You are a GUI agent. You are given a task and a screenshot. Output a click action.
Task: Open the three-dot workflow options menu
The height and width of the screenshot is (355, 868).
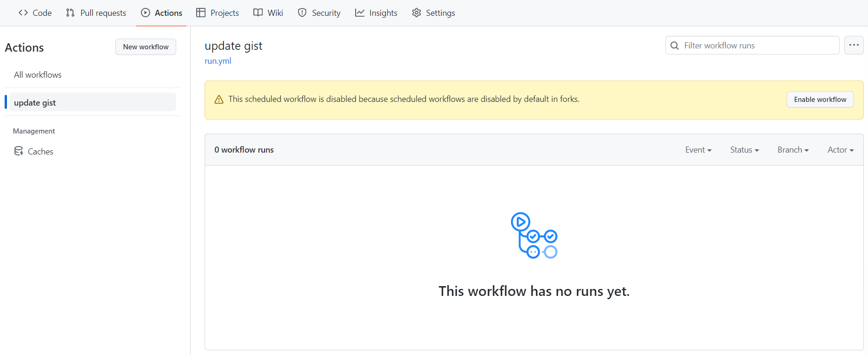[x=854, y=45]
